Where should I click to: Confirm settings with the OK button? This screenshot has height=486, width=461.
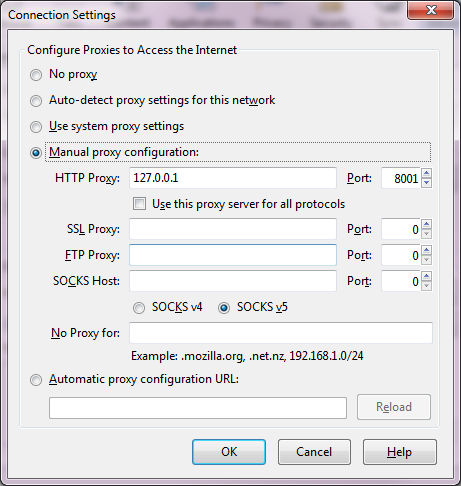click(229, 452)
